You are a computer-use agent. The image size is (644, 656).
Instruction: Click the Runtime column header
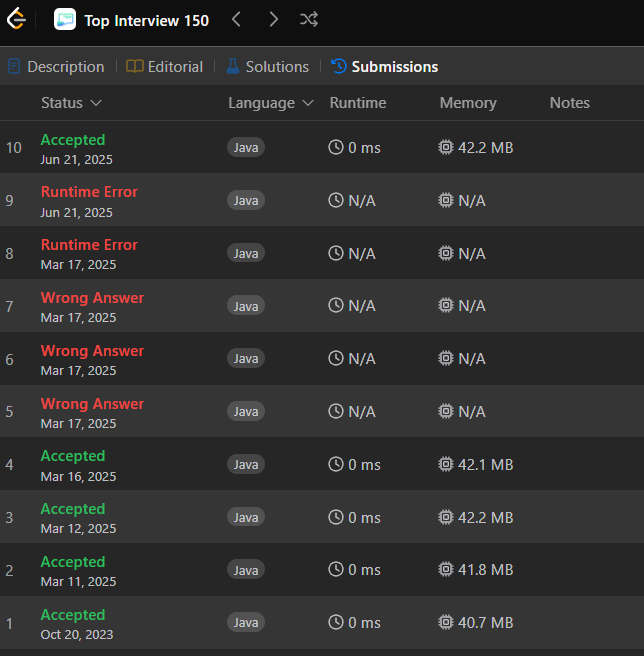[x=358, y=103]
